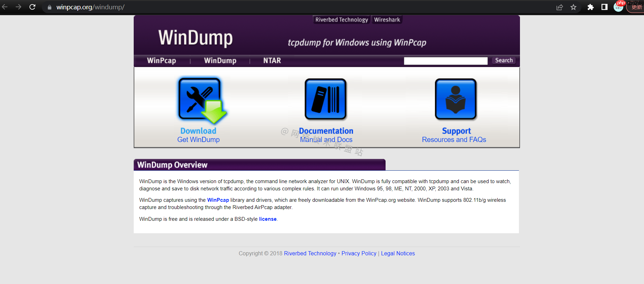The image size is (644, 284).
Task: Go back using browser back arrow
Action: pyautogui.click(x=5, y=7)
